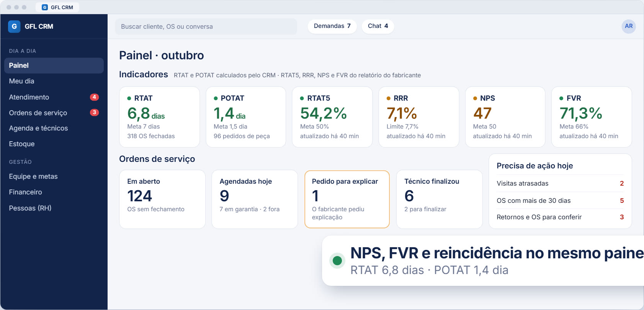The height and width of the screenshot is (310, 644).
Task: Open the Chat 4 button
Action: (x=378, y=26)
